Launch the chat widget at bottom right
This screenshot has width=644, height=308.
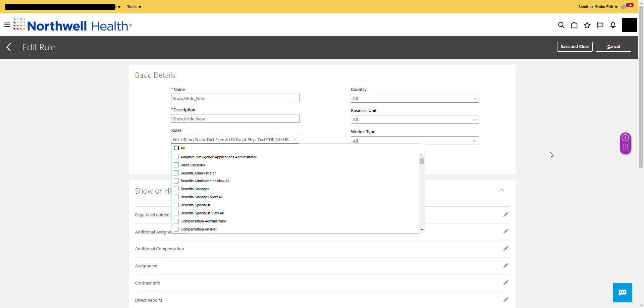(x=623, y=292)
